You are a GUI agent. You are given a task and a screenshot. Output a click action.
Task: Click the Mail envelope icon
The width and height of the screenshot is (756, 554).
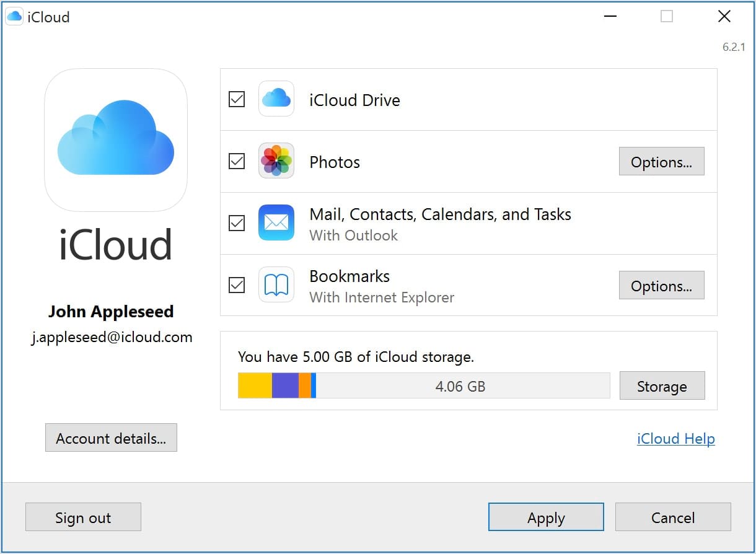point(275,222)
